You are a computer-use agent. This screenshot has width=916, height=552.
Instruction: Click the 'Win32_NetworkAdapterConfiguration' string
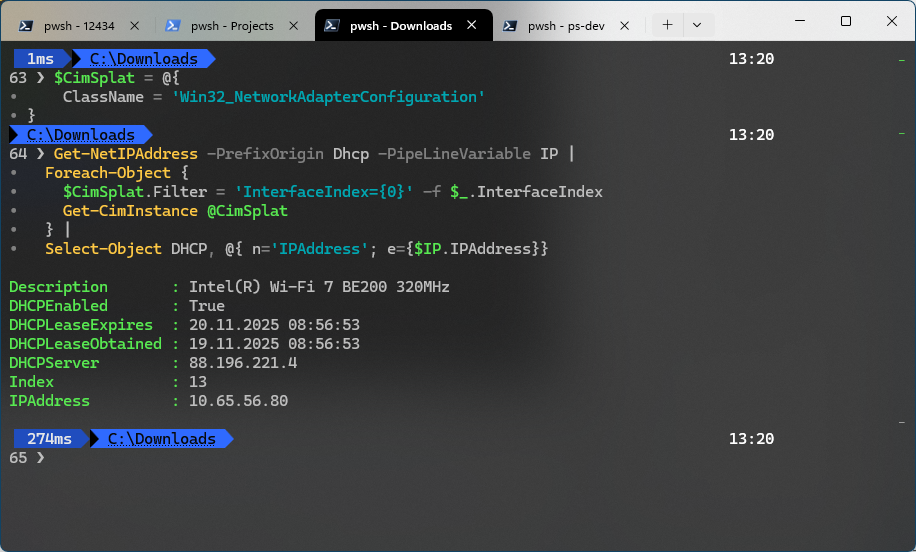(x=328, y=97)
